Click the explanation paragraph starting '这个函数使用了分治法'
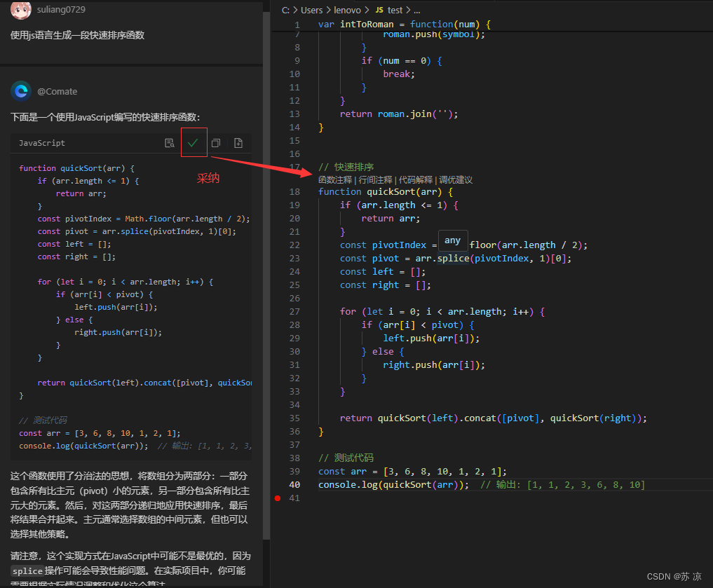 (x=130, y=505)
